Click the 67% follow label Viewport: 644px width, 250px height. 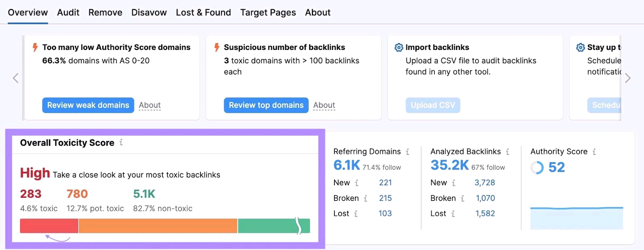(x=488, y=167)
